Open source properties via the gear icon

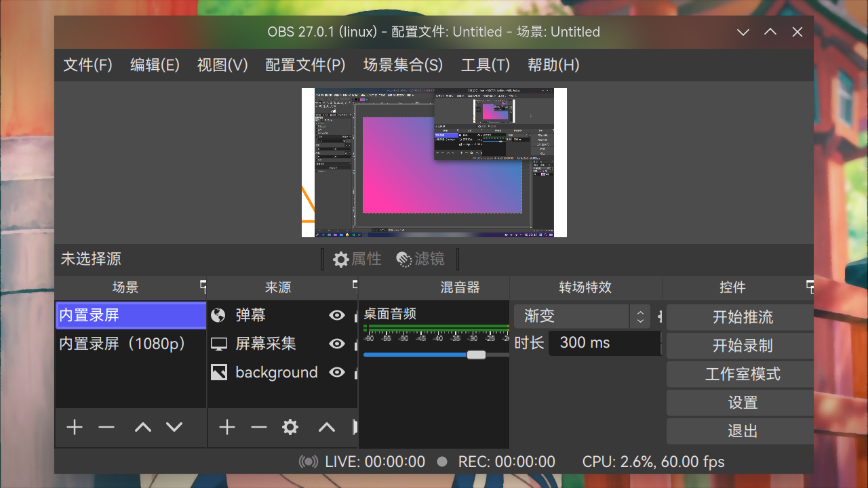coord(290,427)
